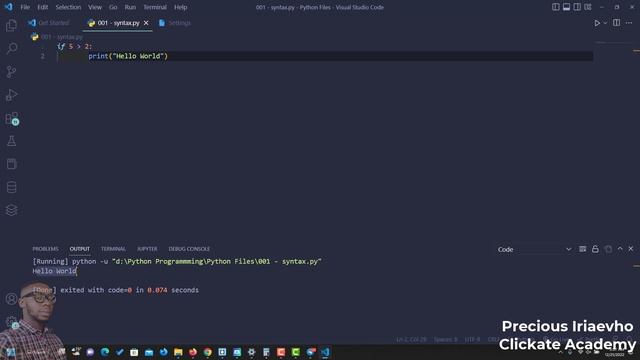Open the Source Control view
Screen dimensions: 640x360
(11, 72)
